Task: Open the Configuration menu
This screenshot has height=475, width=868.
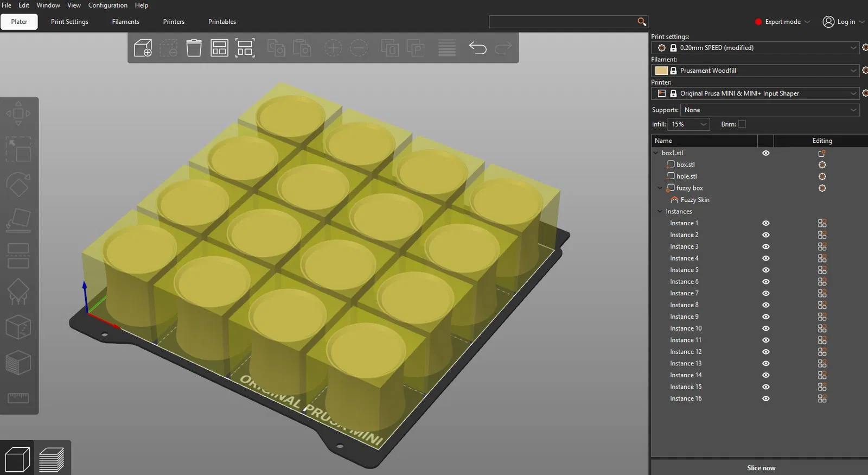Action: pyautogui.click(x=108, y=5)
